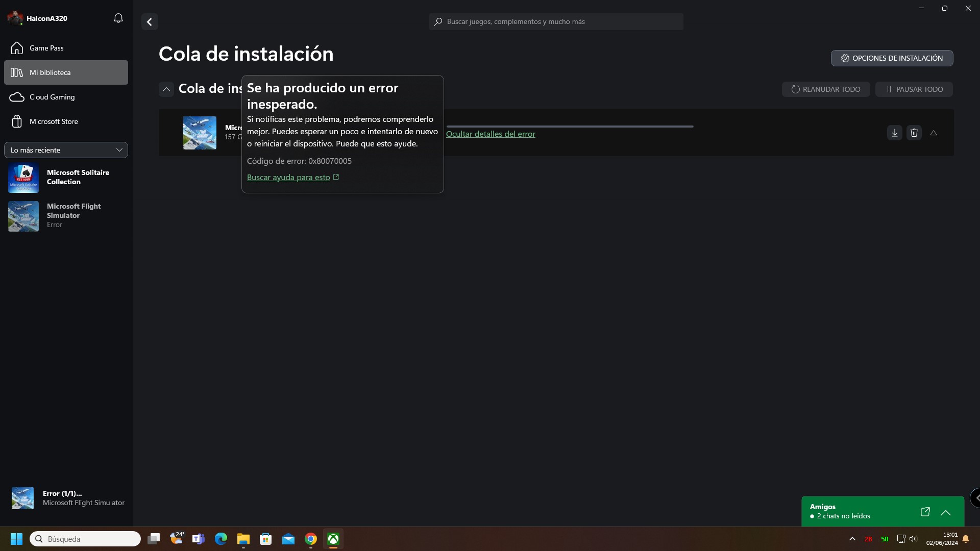Resume download with the download arrow icon
The image size is (980, 551).
(894, 133)
